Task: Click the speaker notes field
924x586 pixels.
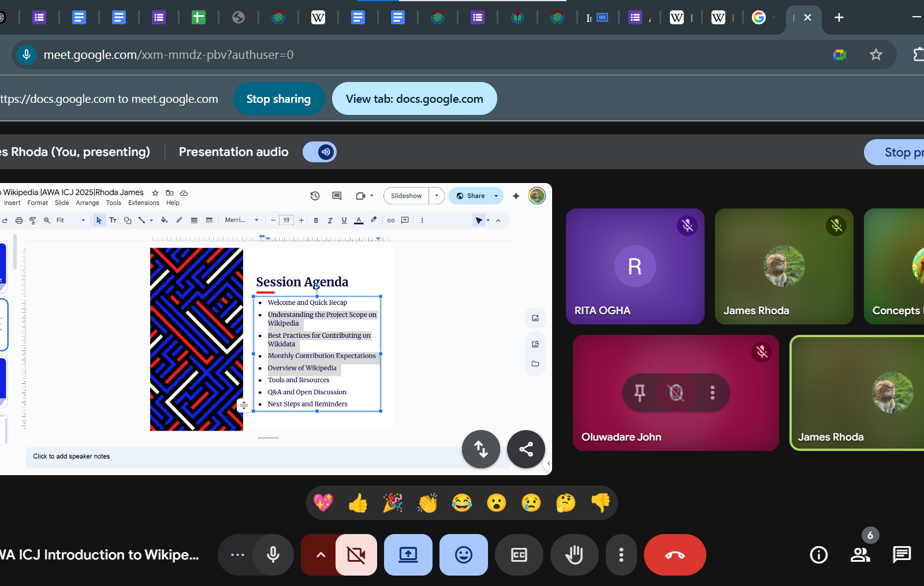Action: (x=243, y=457)
